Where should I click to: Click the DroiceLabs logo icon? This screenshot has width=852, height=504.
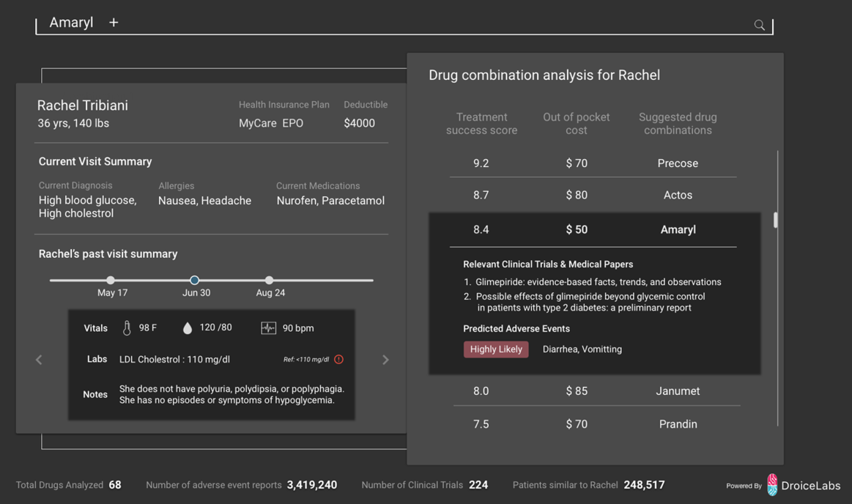pyautogui.click(x=772, y=485)
